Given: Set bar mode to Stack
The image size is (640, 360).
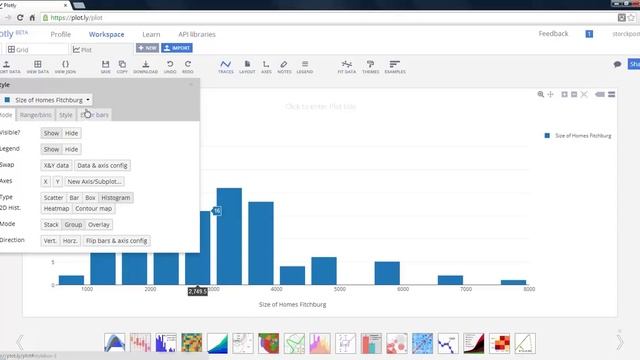Looking at the screenshot, I should click(x=51, y=224).
